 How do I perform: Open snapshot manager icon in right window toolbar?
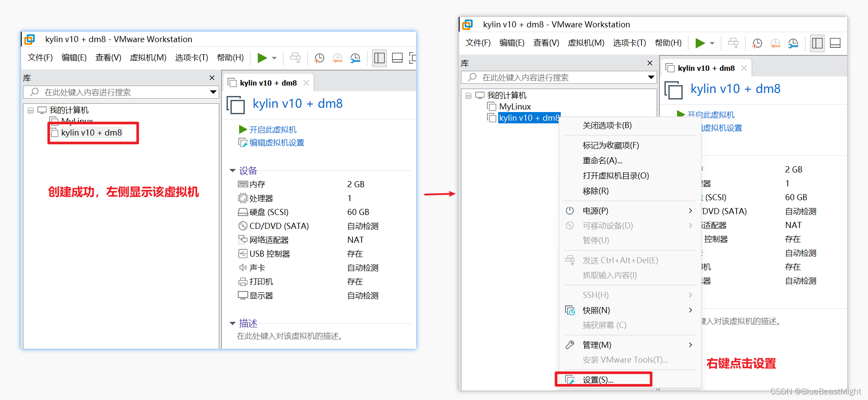[x=793, y=43]
